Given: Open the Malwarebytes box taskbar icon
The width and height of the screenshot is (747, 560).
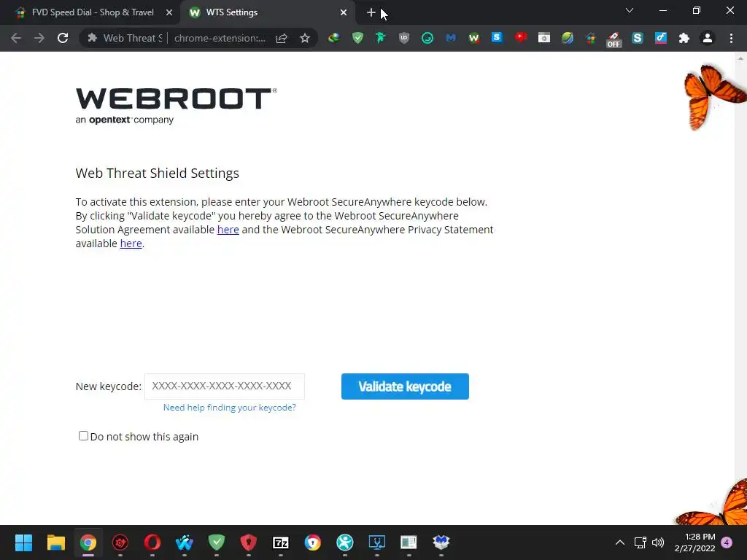Looking at the screenshot, I should point(441,542).
